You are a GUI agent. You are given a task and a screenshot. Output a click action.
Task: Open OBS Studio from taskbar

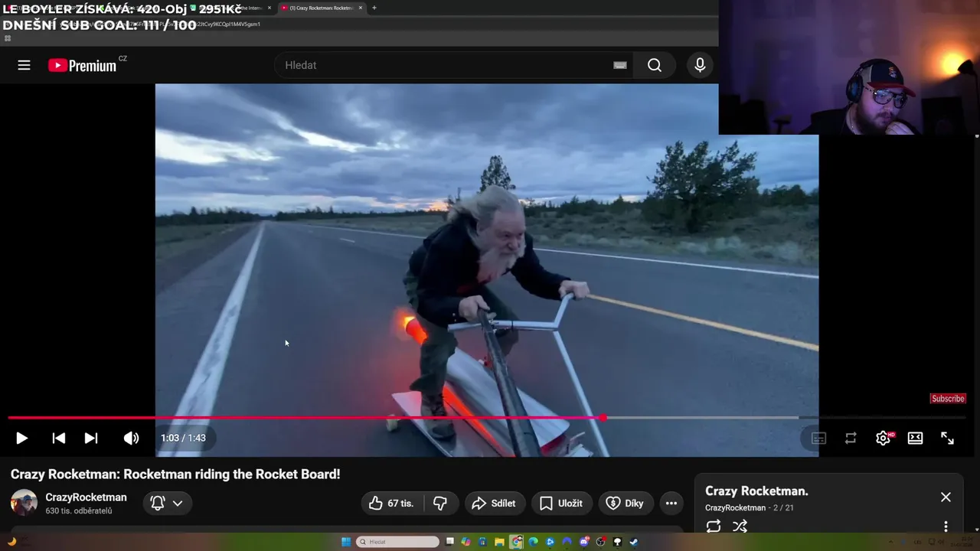(601, 542)
